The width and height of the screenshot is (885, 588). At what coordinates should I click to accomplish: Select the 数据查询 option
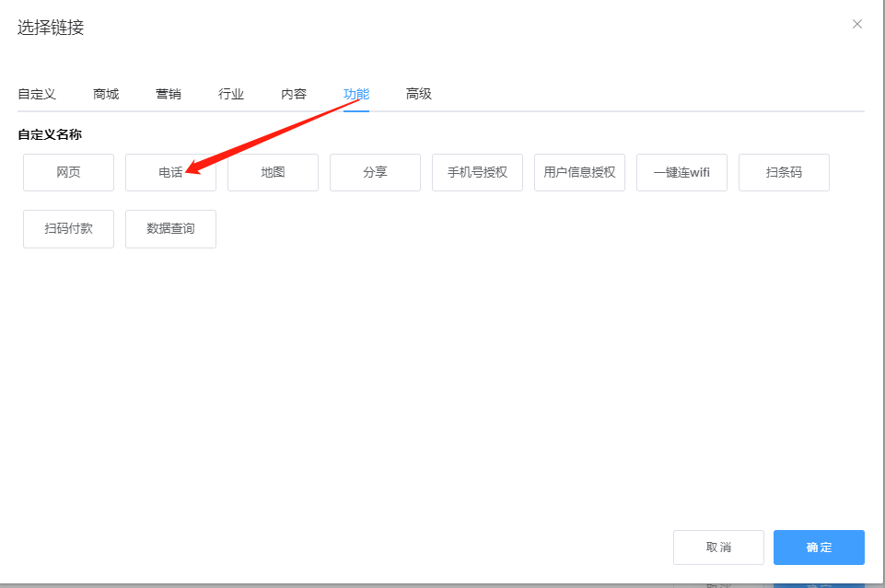(x=170, y=229)
